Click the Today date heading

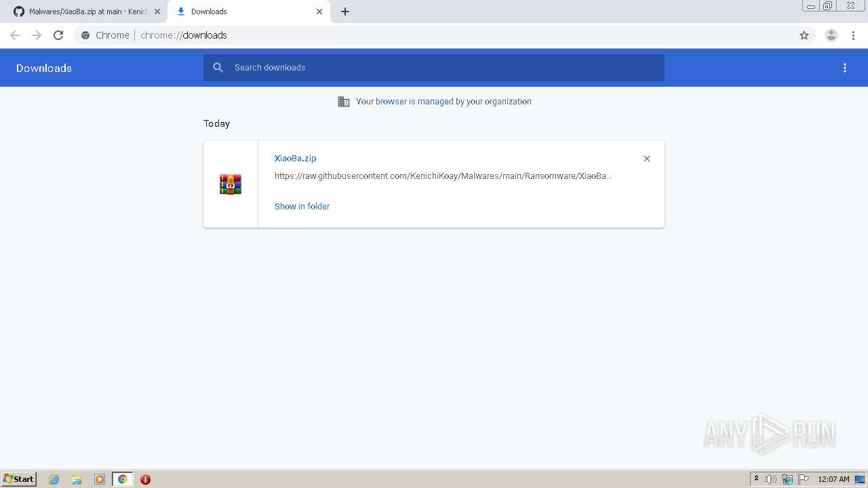[217, 123]
